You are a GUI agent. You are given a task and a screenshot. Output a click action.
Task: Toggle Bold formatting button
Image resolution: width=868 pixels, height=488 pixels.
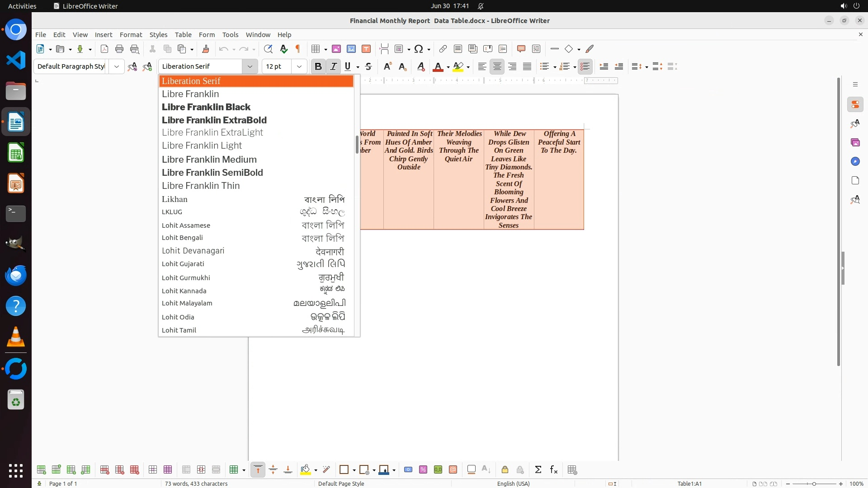click(318, 66)
